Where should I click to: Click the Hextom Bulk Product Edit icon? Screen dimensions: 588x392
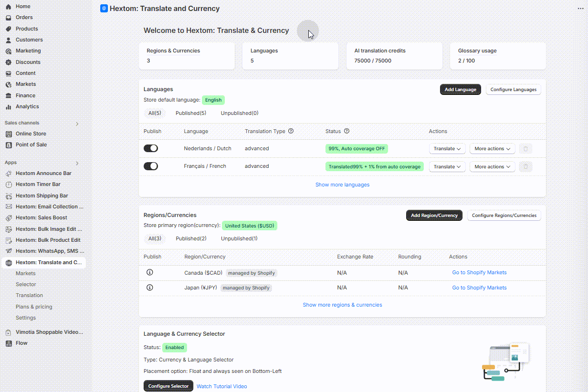pos(8,240)
